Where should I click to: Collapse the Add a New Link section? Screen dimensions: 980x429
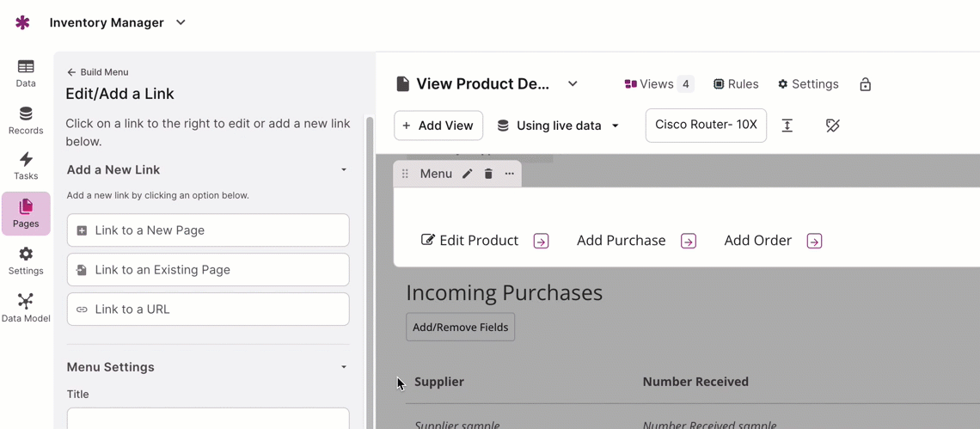coord(344,170)
